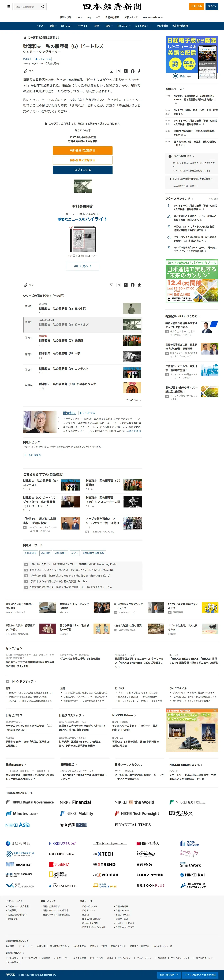
Task: Click the orange お申し込み button
Action: point(197,6)
